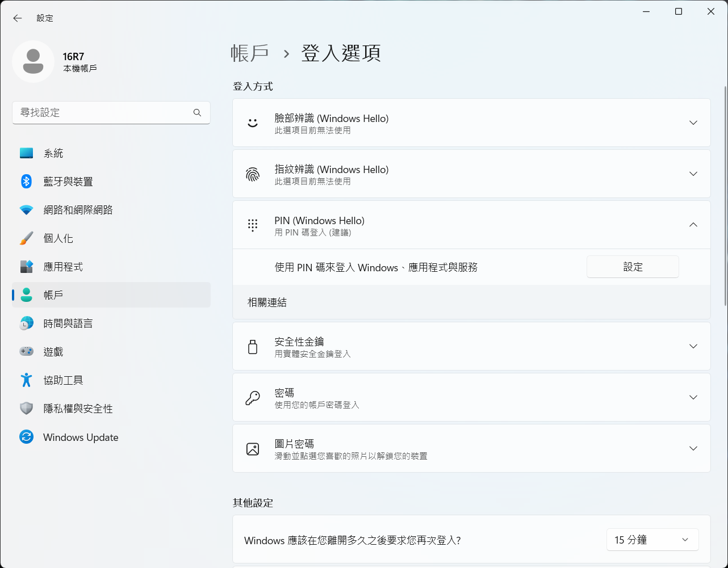Click 設定 button to set up PIN

click(632, 267)
